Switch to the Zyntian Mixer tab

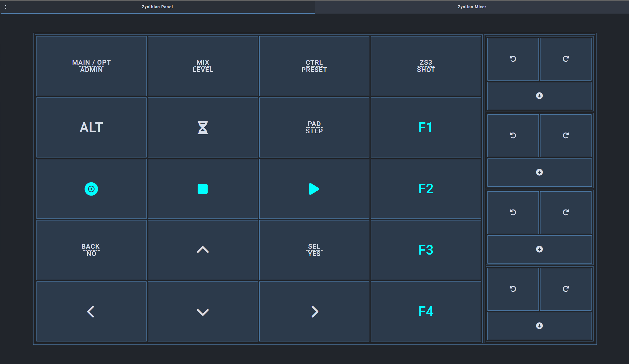[472, 7]
